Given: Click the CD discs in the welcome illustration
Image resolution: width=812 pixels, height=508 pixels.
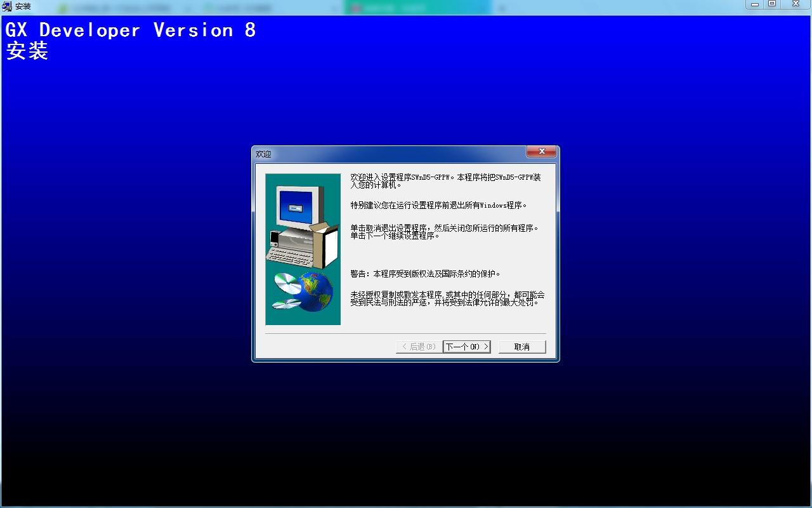Looking at the screenshot, I should pos(287,291).
